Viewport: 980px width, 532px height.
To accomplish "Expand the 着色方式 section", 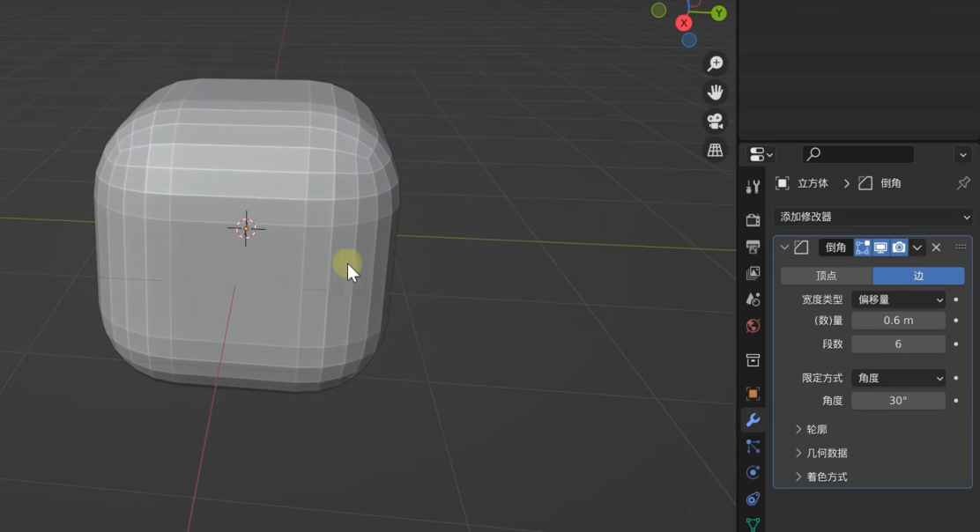I will tap(821, 477).
